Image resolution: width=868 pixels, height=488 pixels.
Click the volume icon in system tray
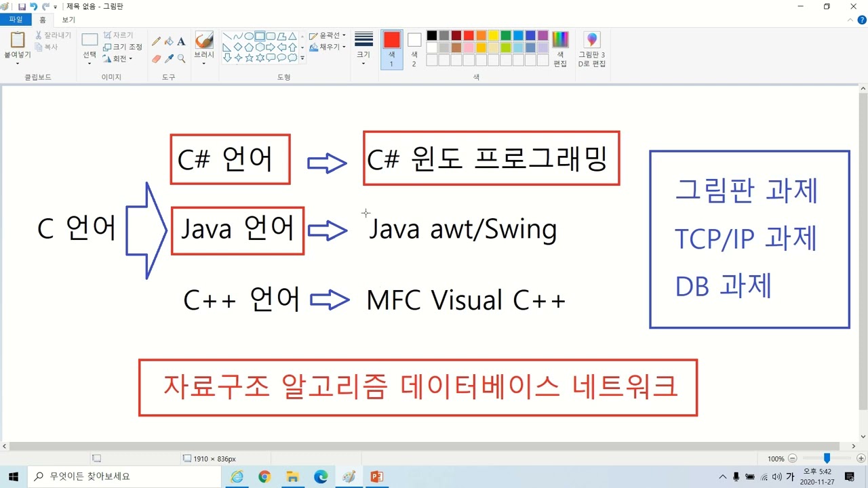coord(777,476)
